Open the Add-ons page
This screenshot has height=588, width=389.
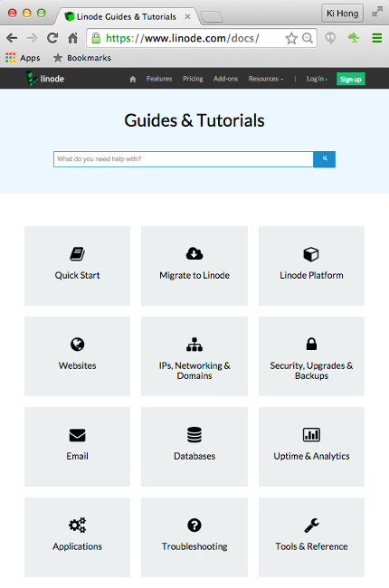225,79
